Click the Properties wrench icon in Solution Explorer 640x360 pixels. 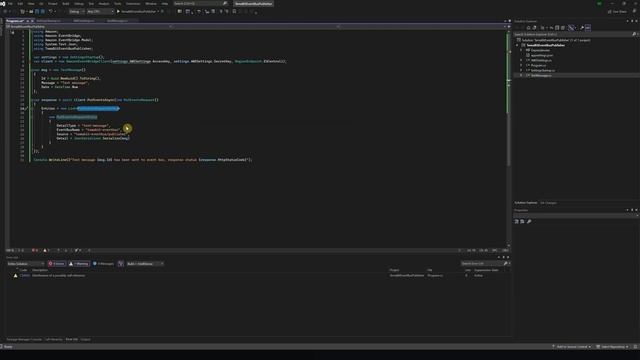(582, 28)
